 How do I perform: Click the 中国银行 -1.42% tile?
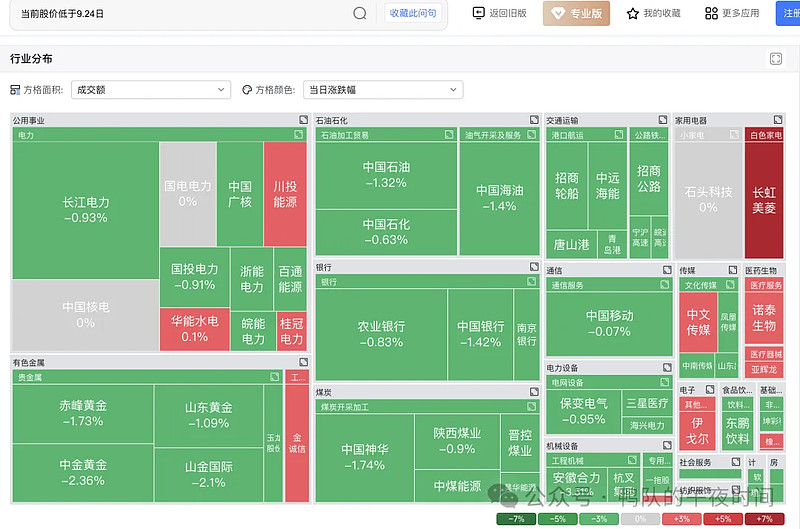click(x=480, y=334)
